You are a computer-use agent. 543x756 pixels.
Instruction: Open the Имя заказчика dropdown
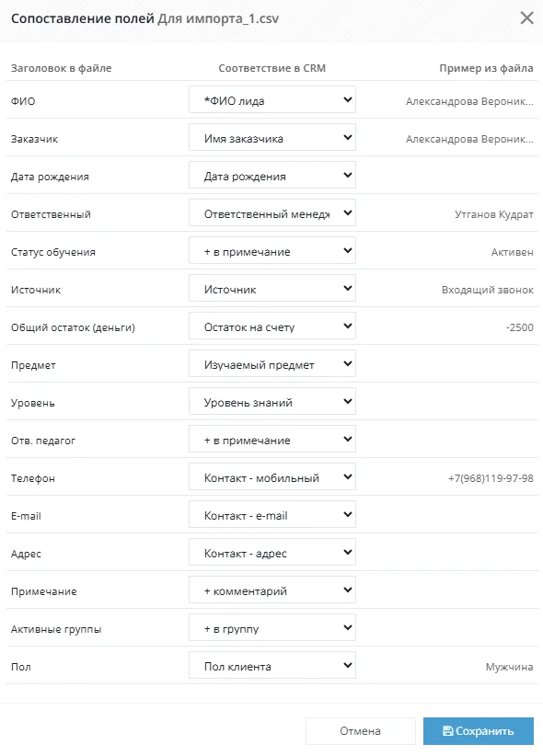[272, 137]
